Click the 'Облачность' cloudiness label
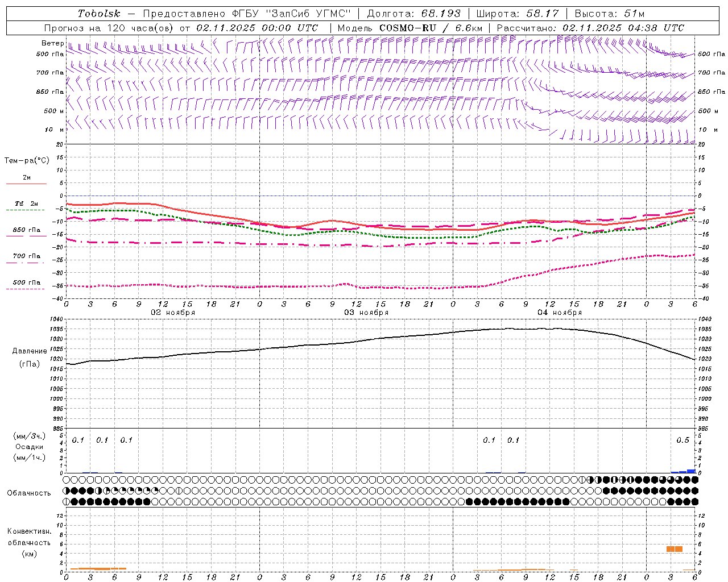Screen dimensions: 728x582 (x=29, y=493)
